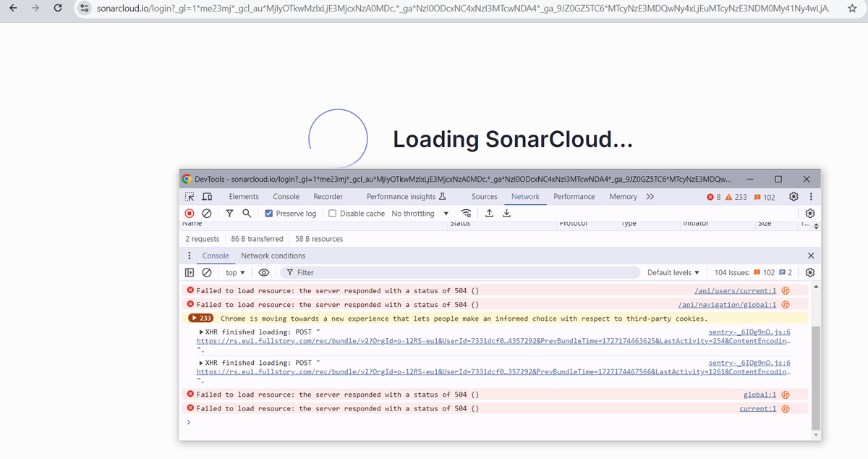Open DevTools main settings gear
868x459 pixels.
coord(793,197)
